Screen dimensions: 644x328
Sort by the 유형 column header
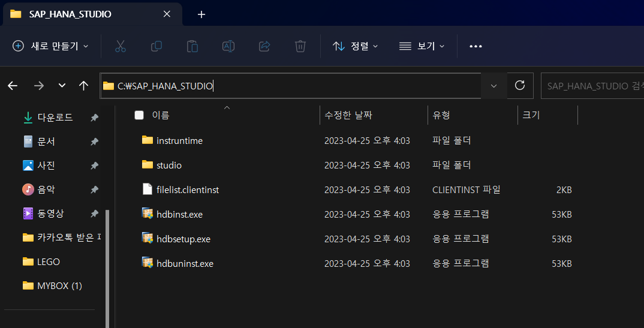441,115
